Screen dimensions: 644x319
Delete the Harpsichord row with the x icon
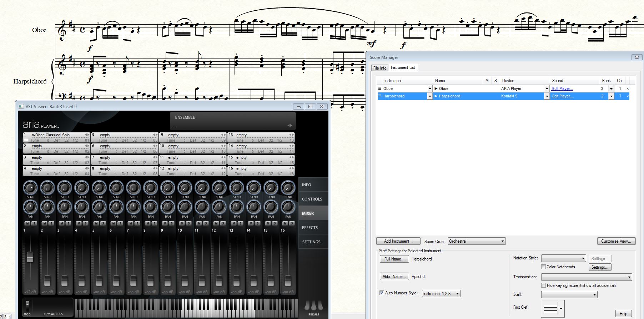coord(628,96)
